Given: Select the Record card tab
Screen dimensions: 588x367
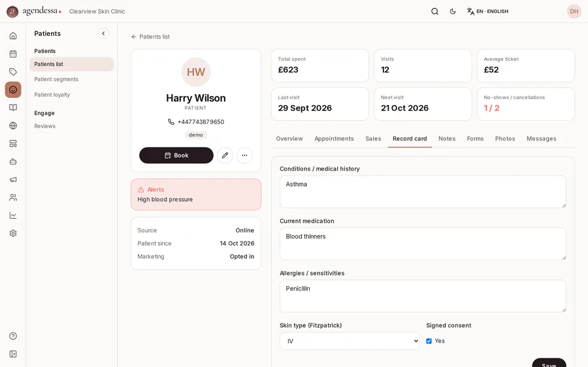Looking at the screenshot, I should click(x=410, y=138).
